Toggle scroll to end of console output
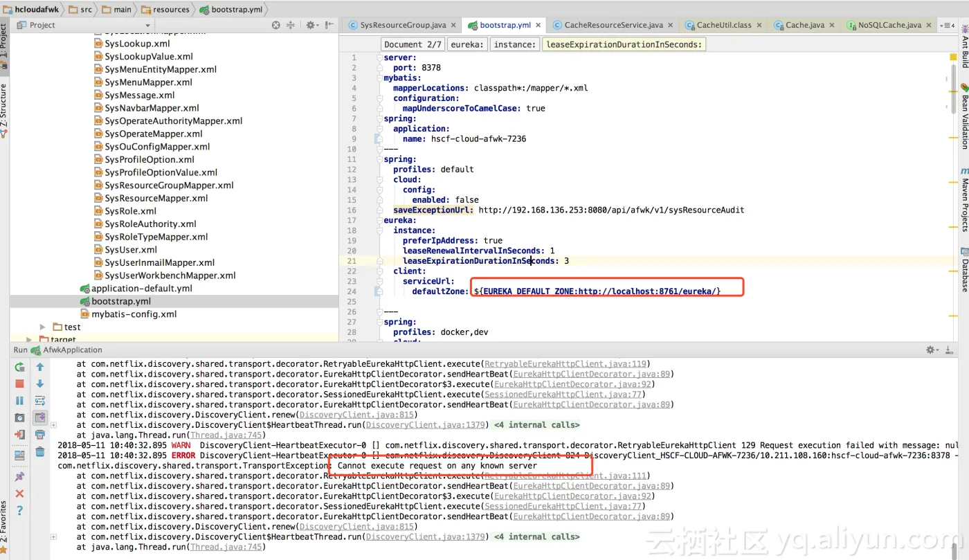Image resolution: width=969 pixels, height=560 pixels. click(x=40, y=417)
